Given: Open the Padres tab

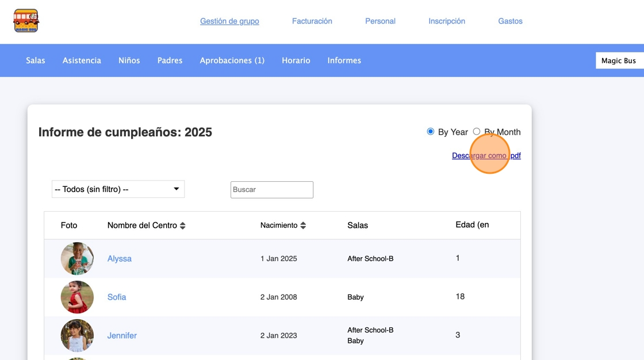Looking at the screenshot, I should [170, 60].
